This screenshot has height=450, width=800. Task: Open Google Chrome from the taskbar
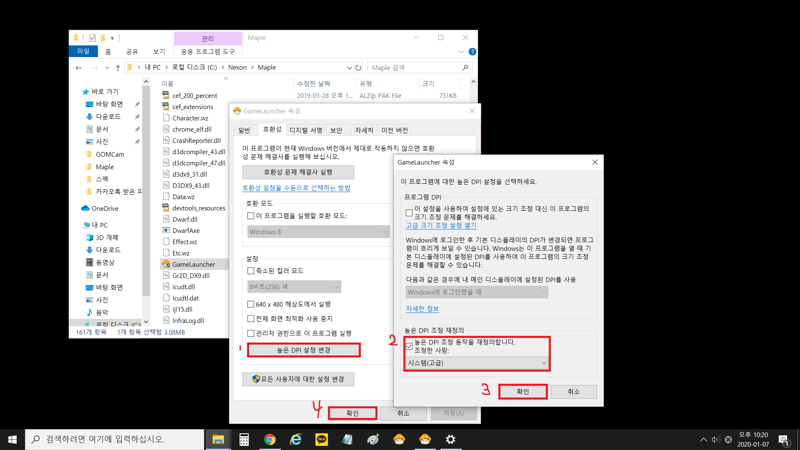(270, 439)
